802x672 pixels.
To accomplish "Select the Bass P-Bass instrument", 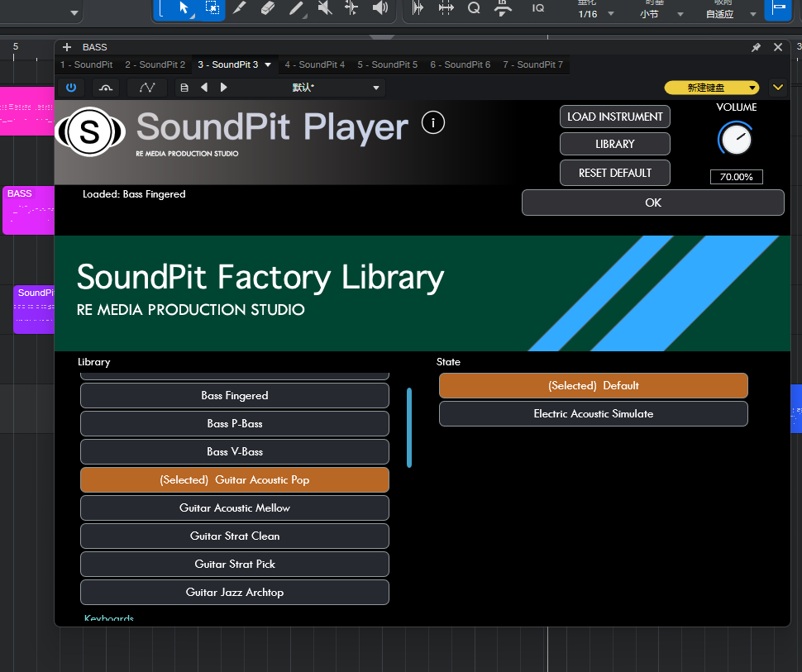I will coord(235,423).
